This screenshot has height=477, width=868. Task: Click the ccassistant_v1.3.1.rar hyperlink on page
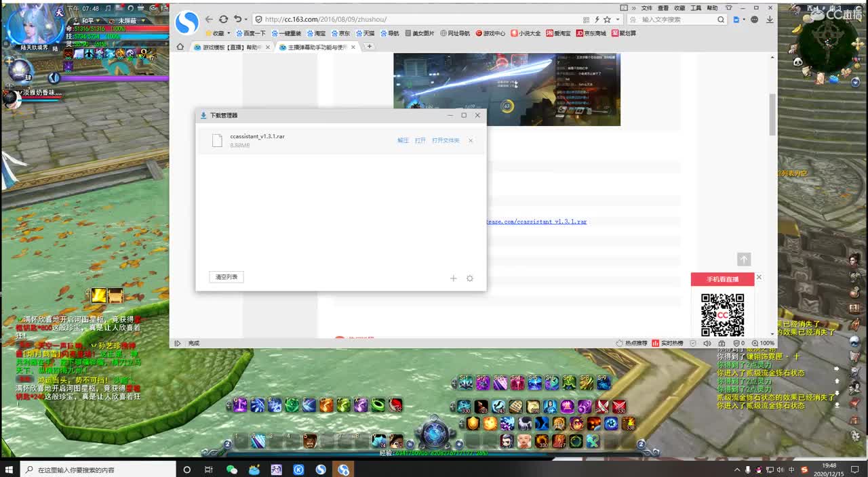[536, 222]
